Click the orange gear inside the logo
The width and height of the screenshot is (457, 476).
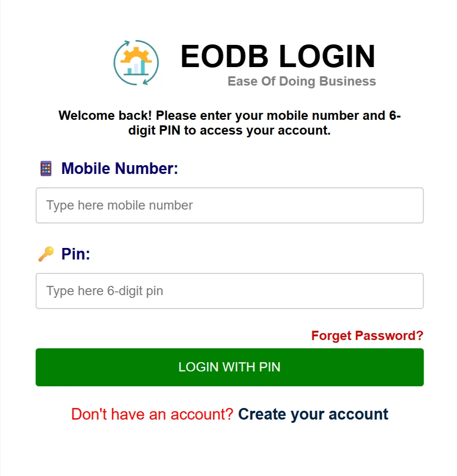pos(136,55)
